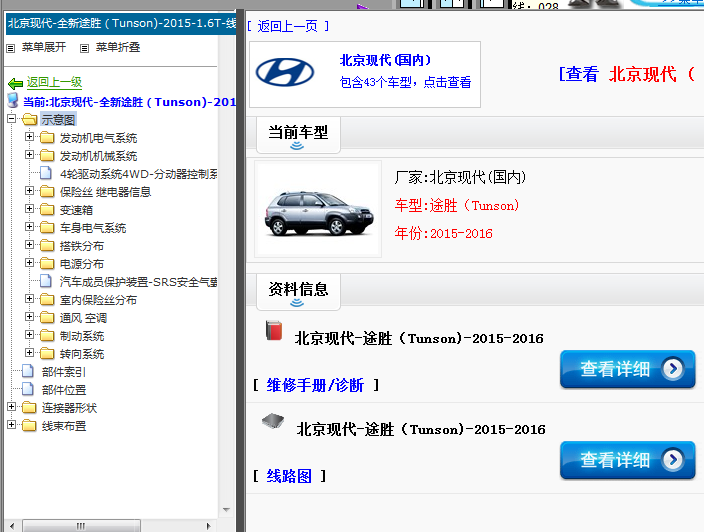
Task: Open the 当前车型 tab
Action: [297, 132]
